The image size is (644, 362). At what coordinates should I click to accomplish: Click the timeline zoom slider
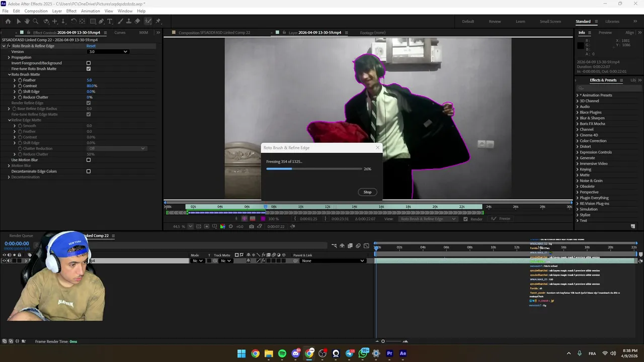[x=383, y=341]
